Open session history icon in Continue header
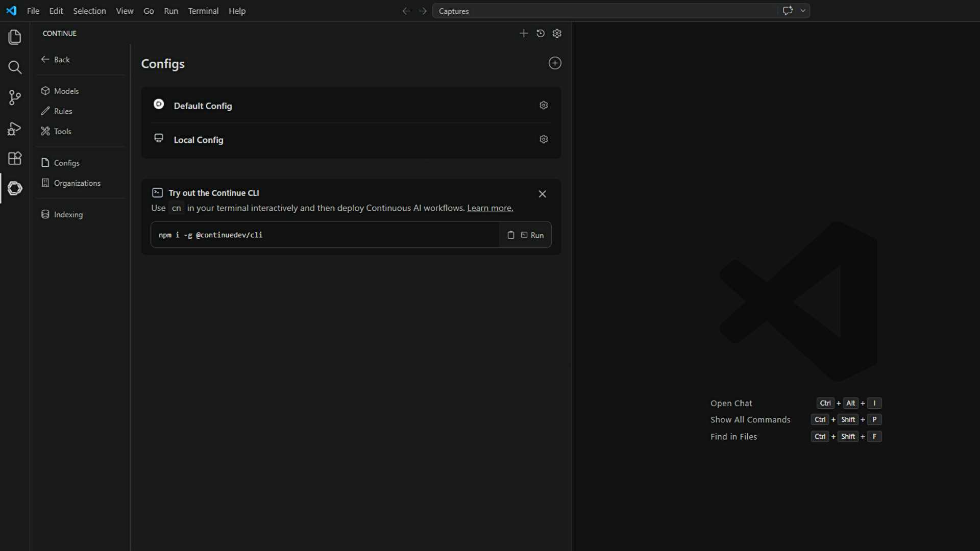Image resolution: width=980 pixels, height=551 pixels. coord(541,33)
